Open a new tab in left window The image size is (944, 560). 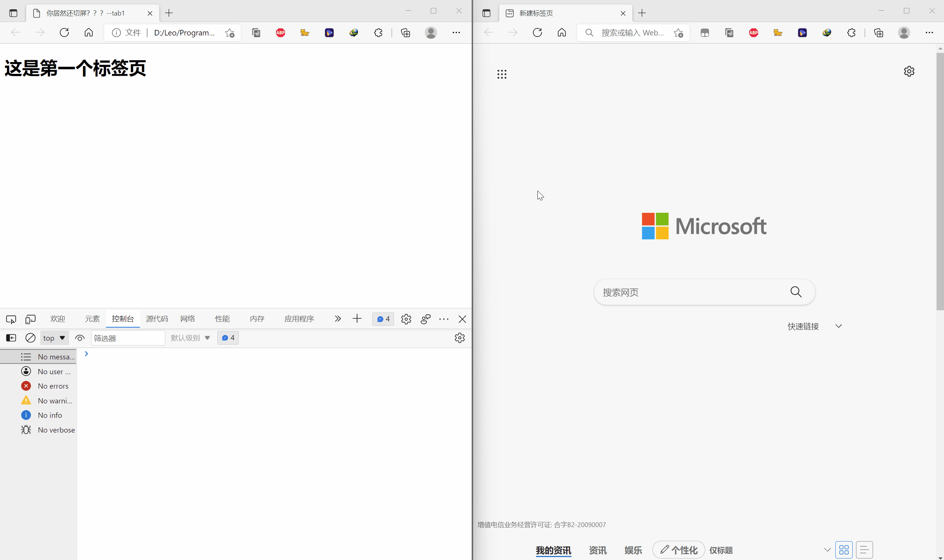pos(169,13)
